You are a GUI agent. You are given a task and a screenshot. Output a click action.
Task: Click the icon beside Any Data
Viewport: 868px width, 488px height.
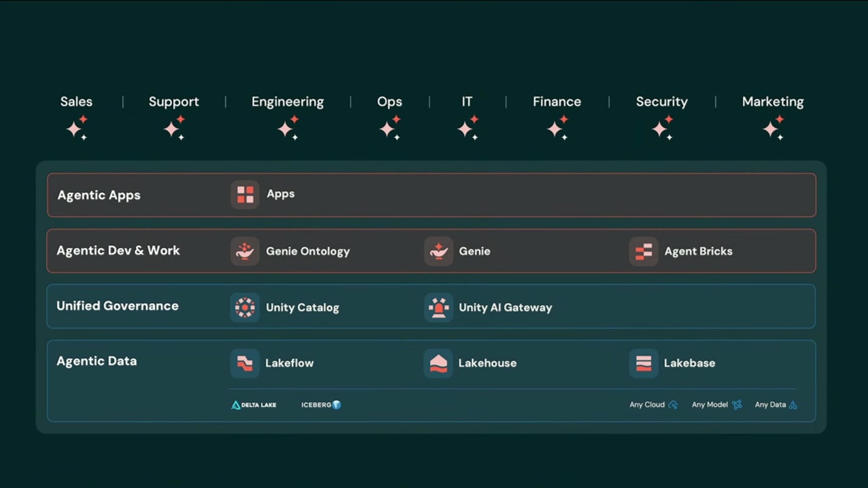pyautogui.click(x=793, y=405)
